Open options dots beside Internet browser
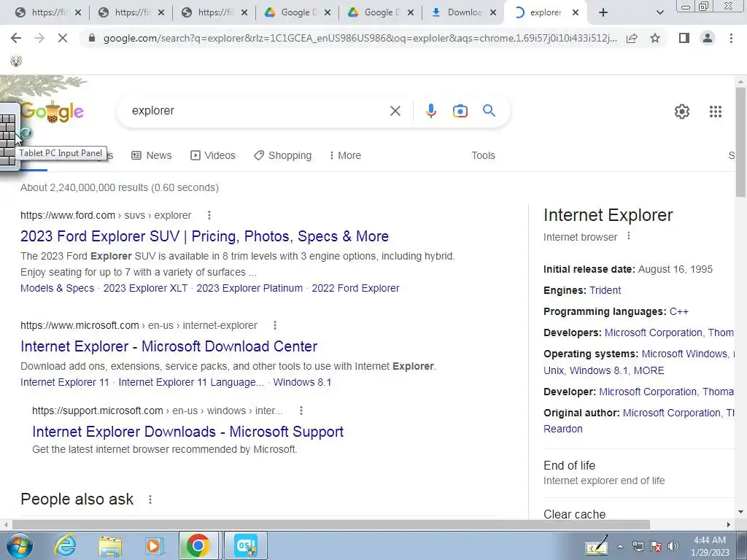This screenshot has height=560, width=747. click(x=629, y=236)
